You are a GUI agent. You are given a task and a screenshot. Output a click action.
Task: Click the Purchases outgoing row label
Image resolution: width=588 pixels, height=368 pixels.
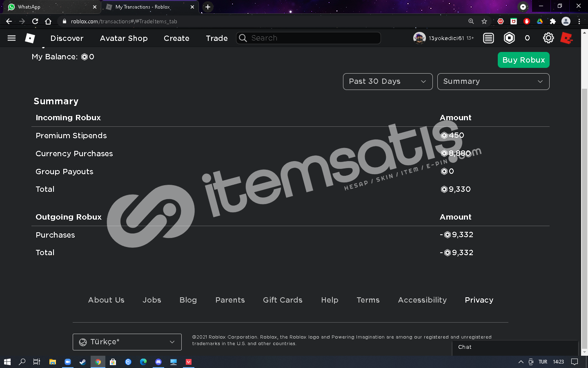click(x=55, y=235)
